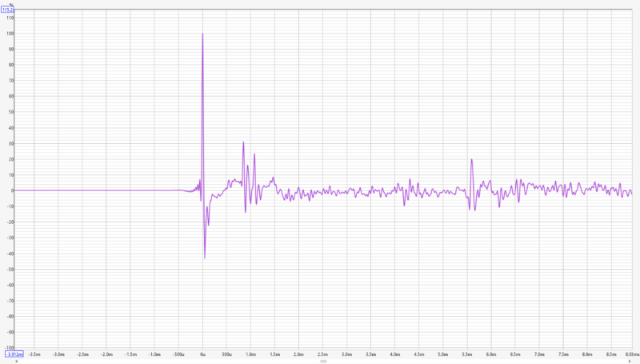Click the 50 label on the vertical axis
This screenshot has width=640, height=364.
[x=11, y=112]
